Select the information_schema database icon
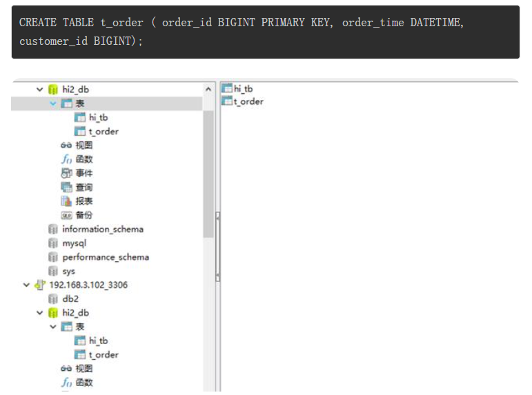532x395 pixels. click(53, 229)
